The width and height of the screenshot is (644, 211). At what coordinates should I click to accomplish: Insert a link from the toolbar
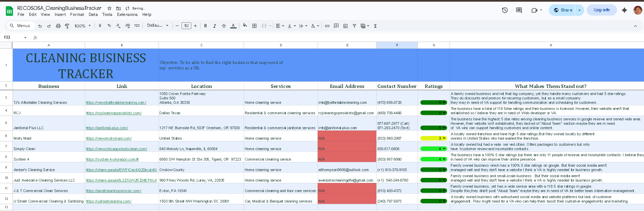(x=327, y=26)
